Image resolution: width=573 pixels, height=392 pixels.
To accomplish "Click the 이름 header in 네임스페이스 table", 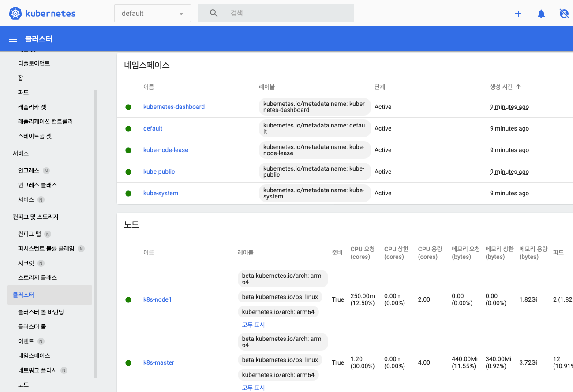I will (149, 87).
